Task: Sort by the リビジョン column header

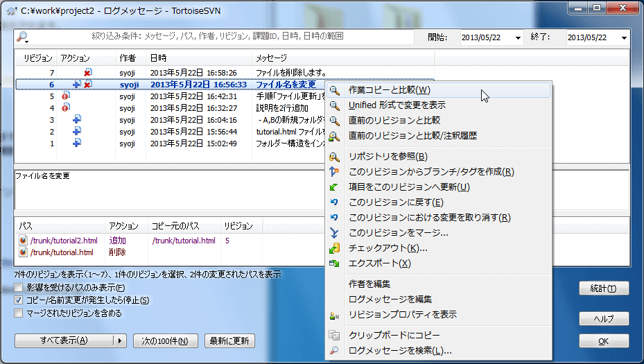Action: 36,58
